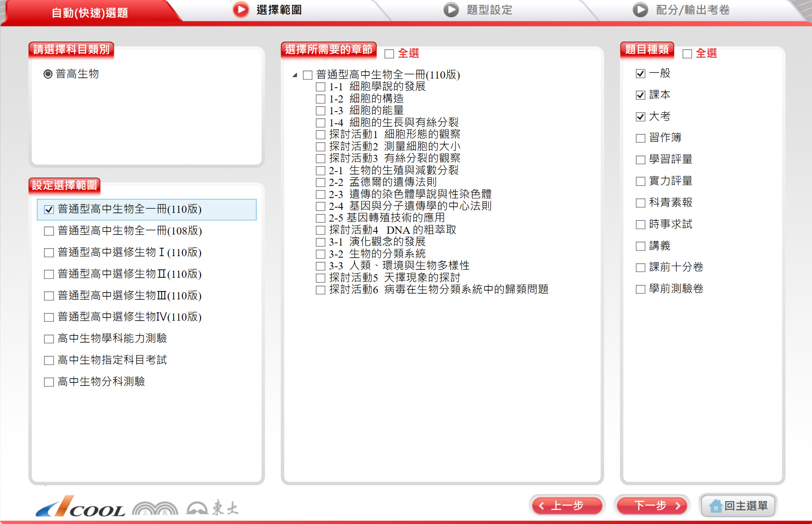Screen dimensions: 812x524
Task: Switch to the 題型設定 step tab
Action: coord(489,10)
